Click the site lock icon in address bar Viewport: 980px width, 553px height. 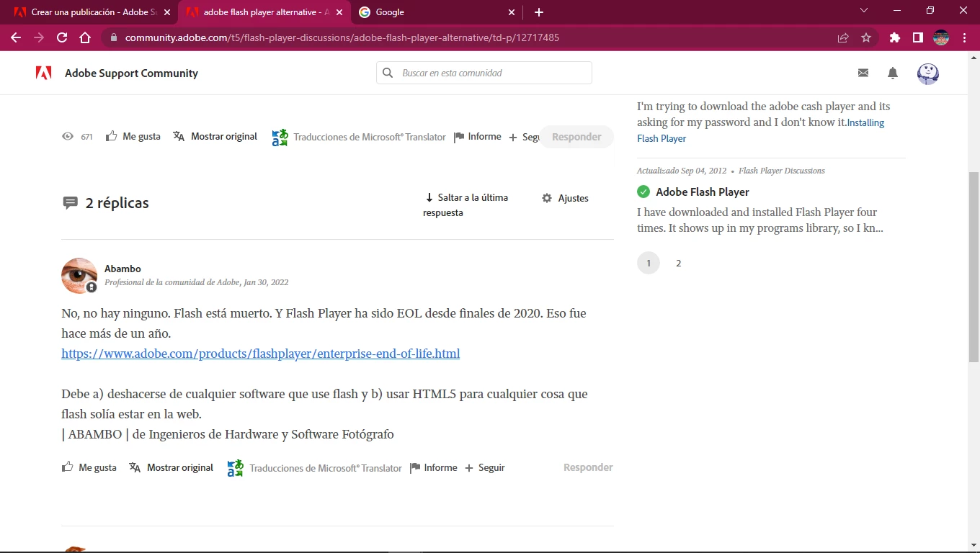(113, 37)
